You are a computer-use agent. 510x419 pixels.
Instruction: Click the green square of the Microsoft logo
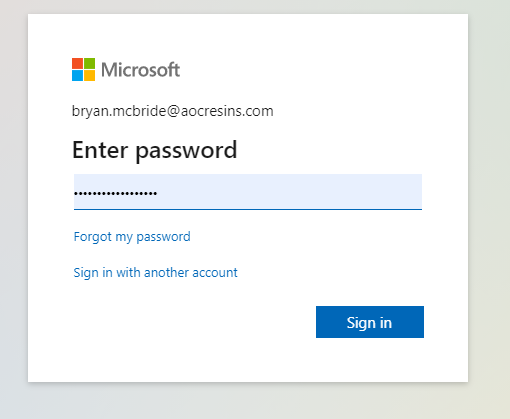89,63
